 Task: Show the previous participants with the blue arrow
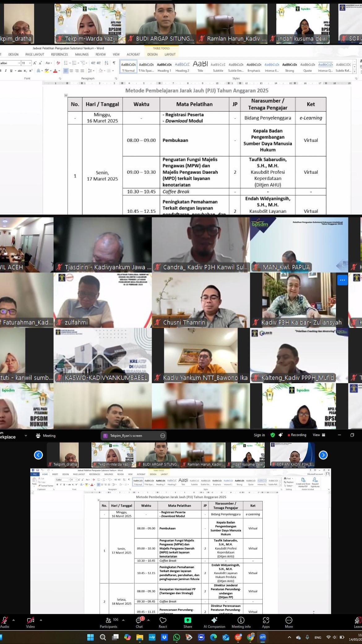pyautogui.click(x=38, y=455)
